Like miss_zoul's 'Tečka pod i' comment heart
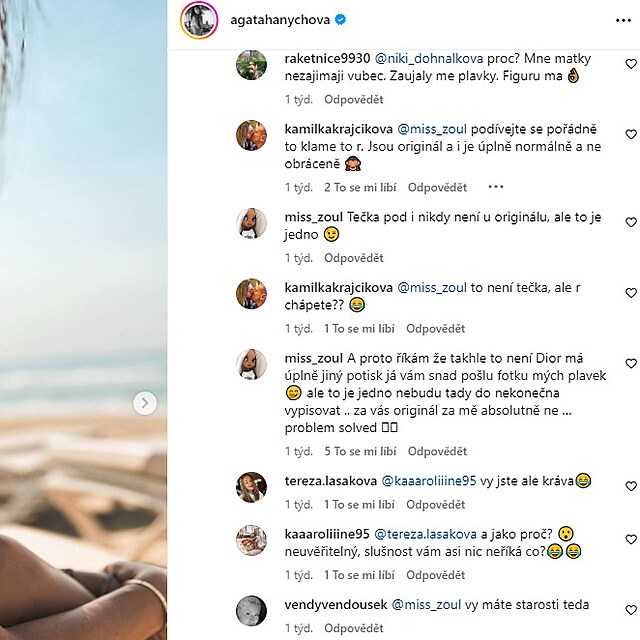Image resolution: width=640 pixels, height=640 pixels. (630, 222)
